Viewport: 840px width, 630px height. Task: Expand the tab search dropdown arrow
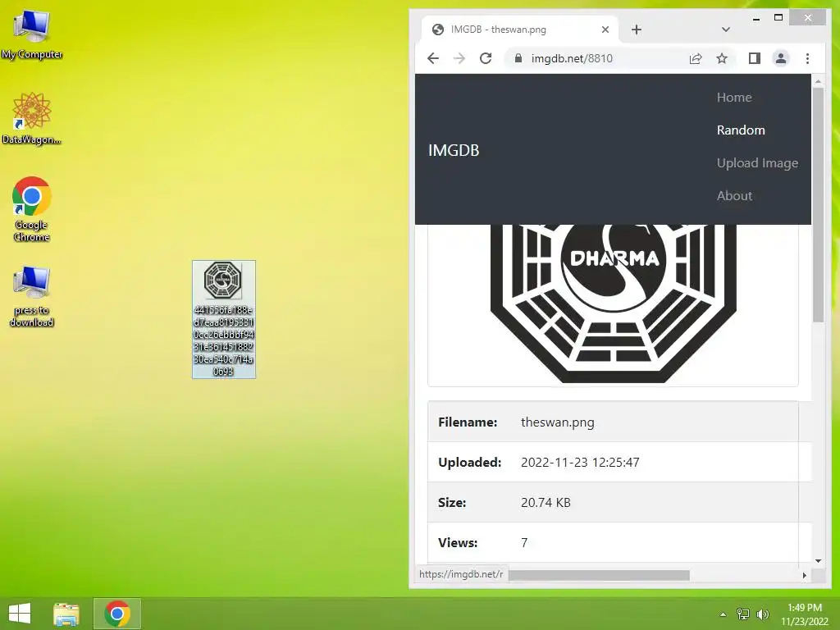[x=725, y=30]
